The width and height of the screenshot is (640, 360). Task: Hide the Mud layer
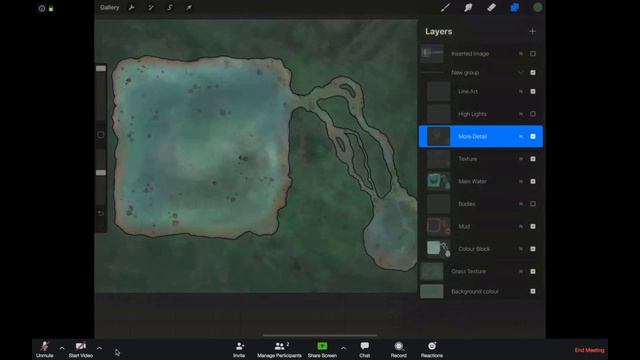click(533, 226)
